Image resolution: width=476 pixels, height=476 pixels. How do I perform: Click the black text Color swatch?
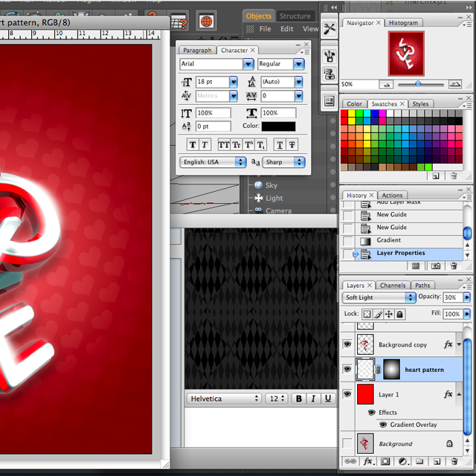278,126
